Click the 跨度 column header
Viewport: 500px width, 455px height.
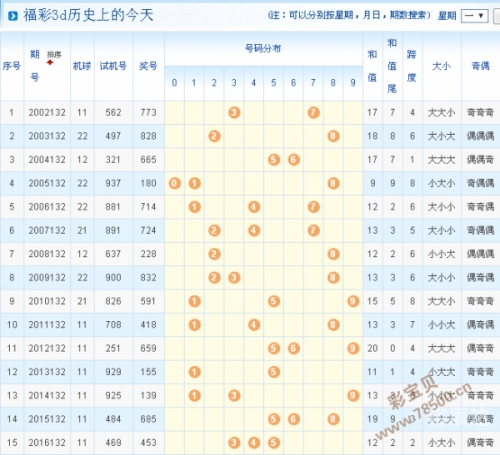412,66
